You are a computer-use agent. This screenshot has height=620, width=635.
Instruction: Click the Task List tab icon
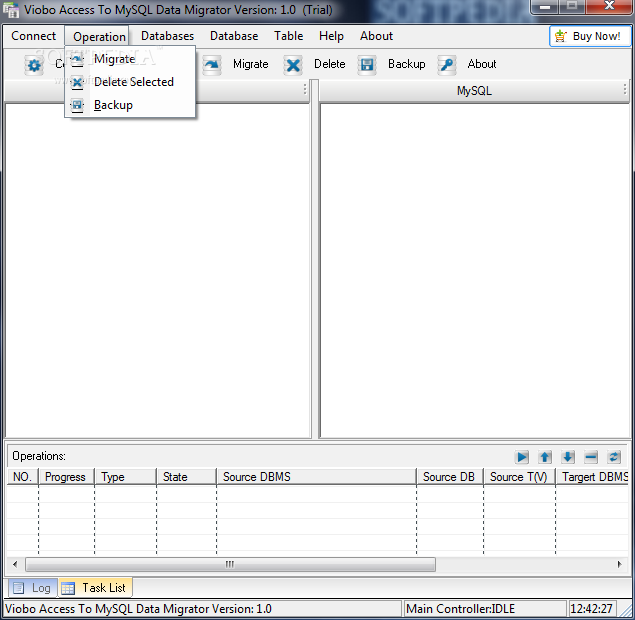[68, 588]
